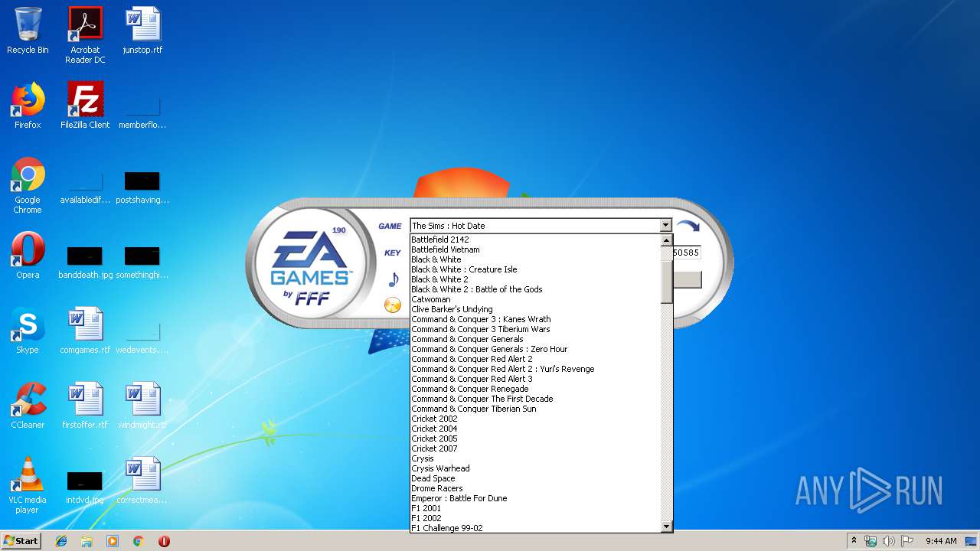
Task: Click the music note icon in keygen
Action: (394, 279)
